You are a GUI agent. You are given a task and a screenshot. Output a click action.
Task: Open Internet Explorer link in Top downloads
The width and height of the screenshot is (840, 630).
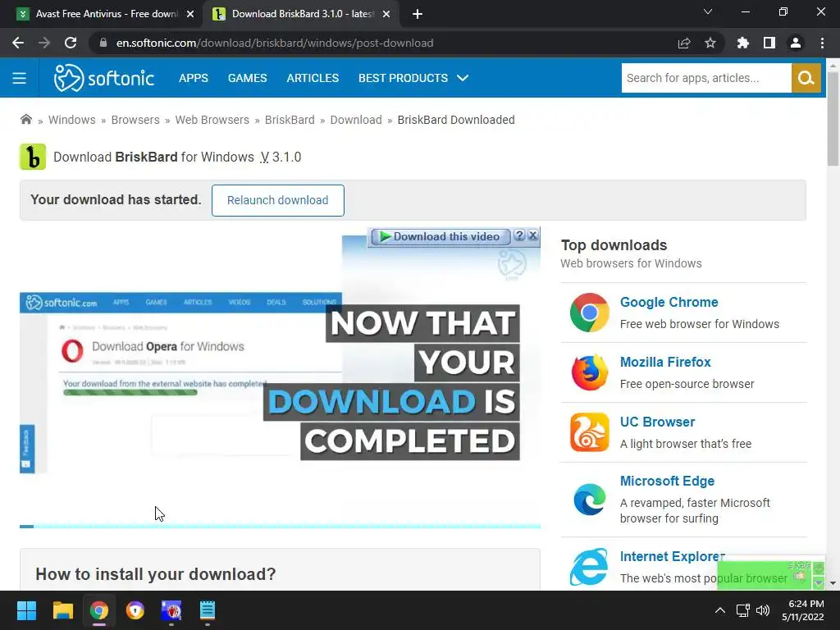(673, 557)
